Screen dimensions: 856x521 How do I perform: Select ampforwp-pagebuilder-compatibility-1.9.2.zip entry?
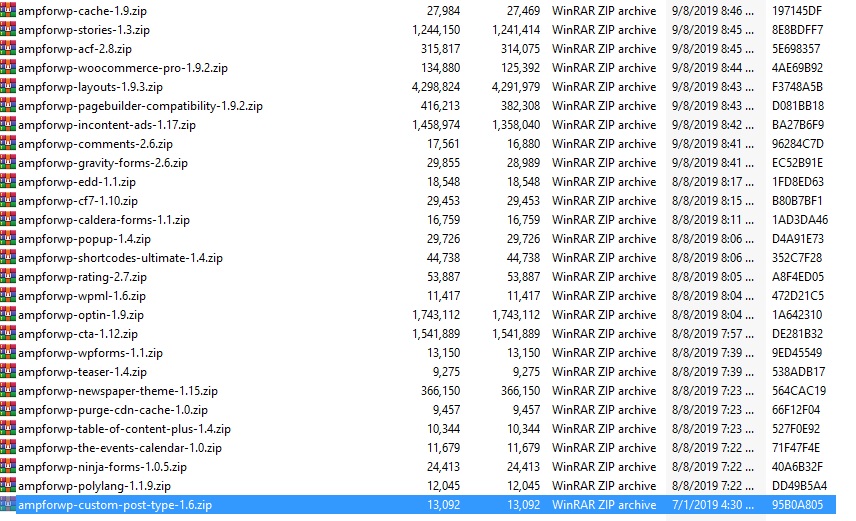[140, 106]
